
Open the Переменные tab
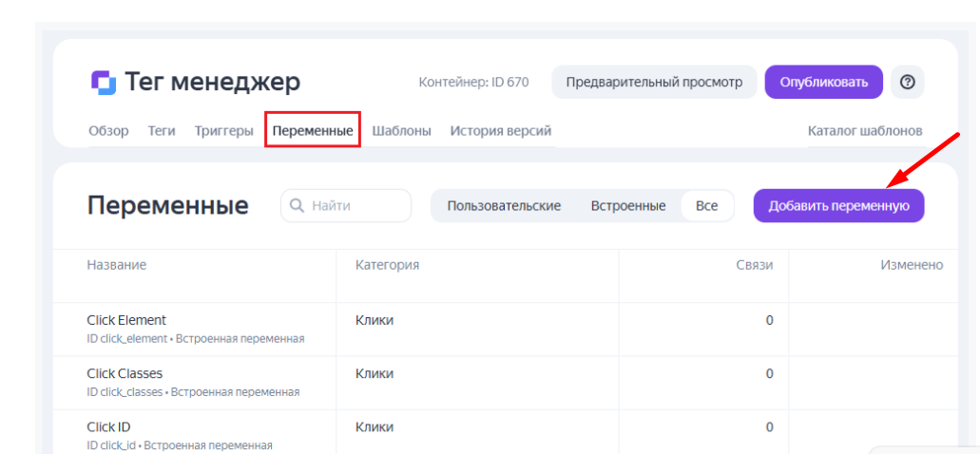(313, 131)
